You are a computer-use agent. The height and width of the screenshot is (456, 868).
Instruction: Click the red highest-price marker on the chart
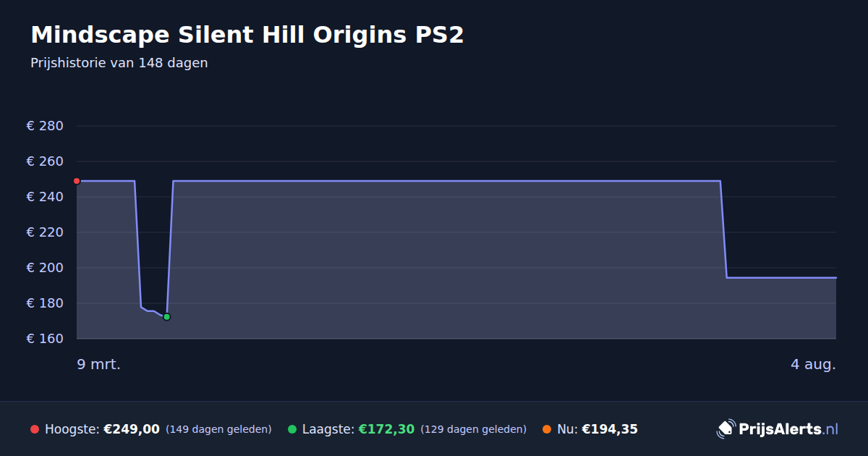click(77, 181)
